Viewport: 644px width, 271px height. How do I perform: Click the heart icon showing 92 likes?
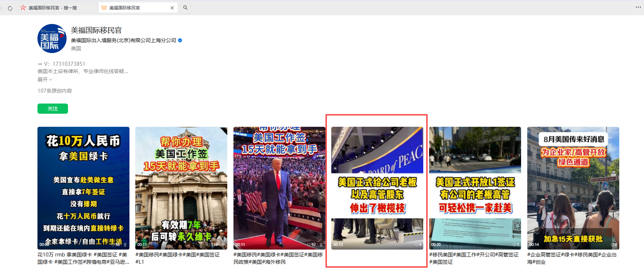(309, 245)
